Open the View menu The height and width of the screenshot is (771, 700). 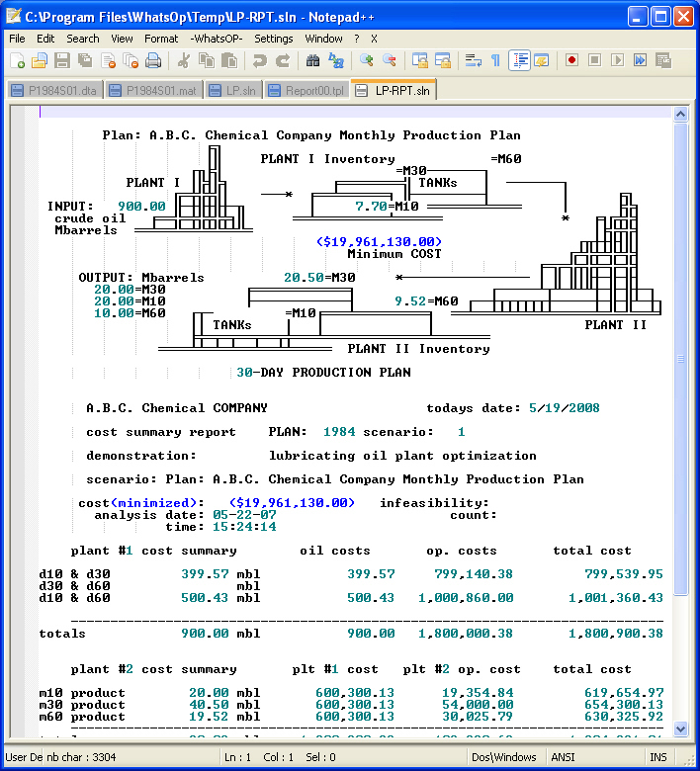point(122,39)
